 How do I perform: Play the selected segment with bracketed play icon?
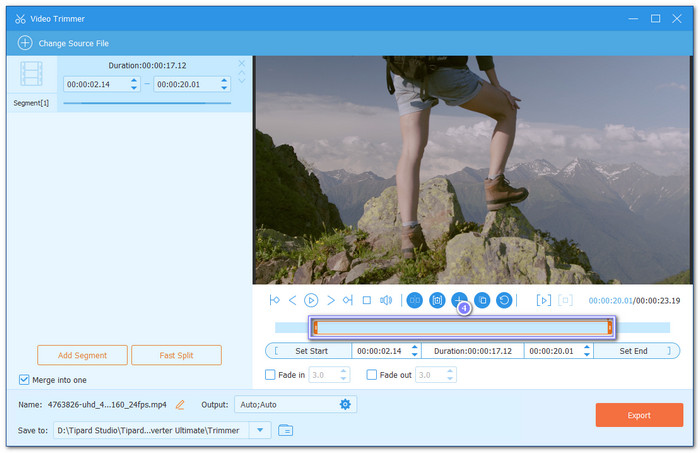(x=543, y=300)
